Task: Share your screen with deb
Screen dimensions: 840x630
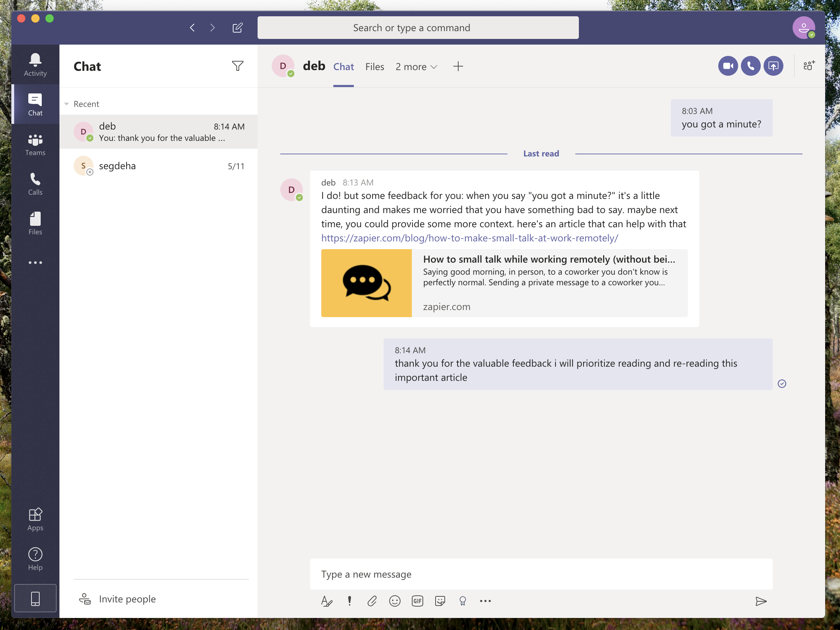Action: 773,66
